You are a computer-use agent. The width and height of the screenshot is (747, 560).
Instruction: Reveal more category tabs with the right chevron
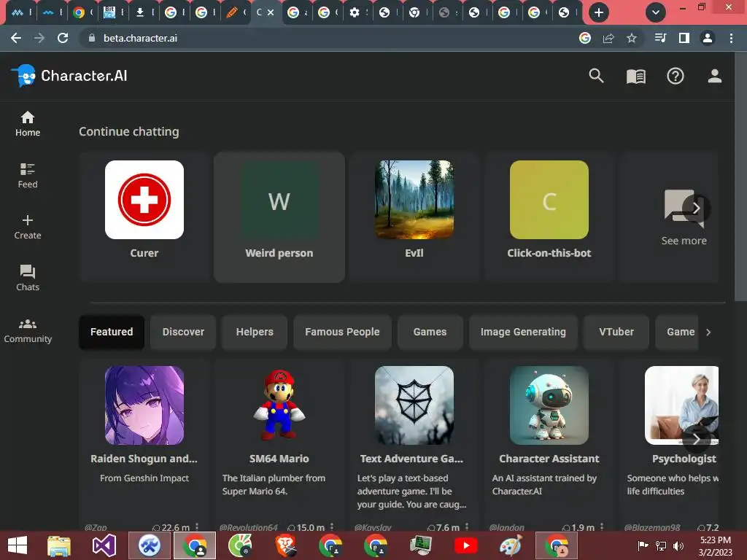pyautogui.click(x=708, y=332)
